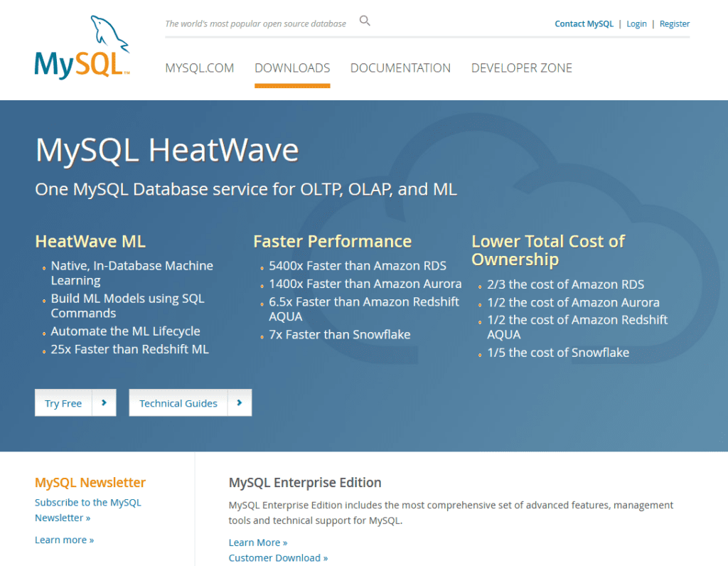Open the search magnifier icon
Image resolution: width=728 pixels, height=566 pixels.
(365, 21)
